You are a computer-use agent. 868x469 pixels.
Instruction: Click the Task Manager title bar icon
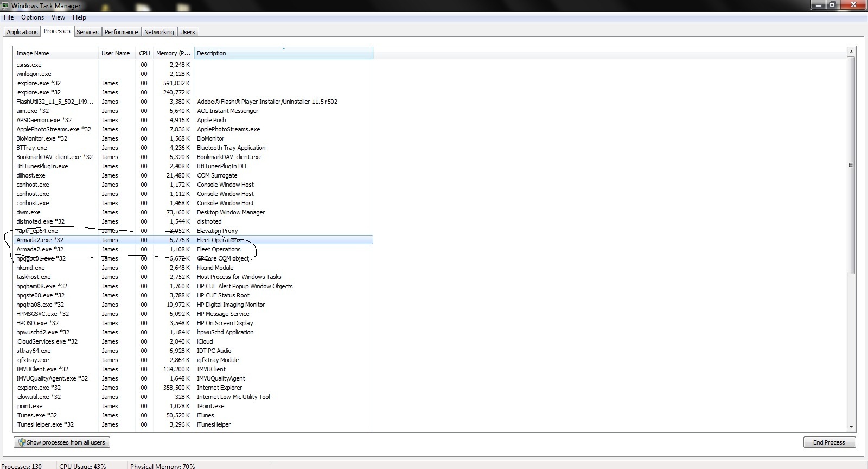(x=5, y=5)
